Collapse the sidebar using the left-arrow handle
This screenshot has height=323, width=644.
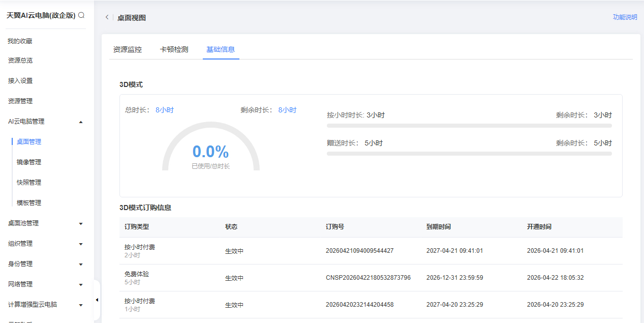(x=97, y=300)
